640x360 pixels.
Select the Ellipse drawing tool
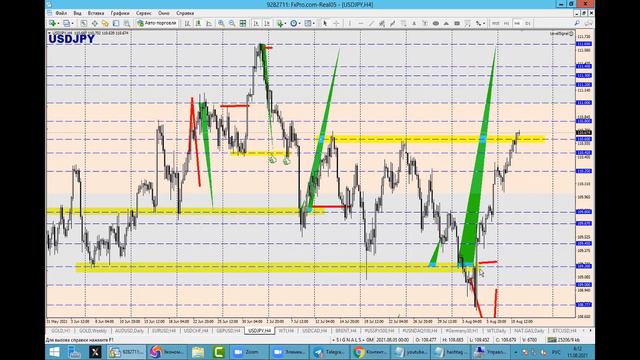point(436,23)
